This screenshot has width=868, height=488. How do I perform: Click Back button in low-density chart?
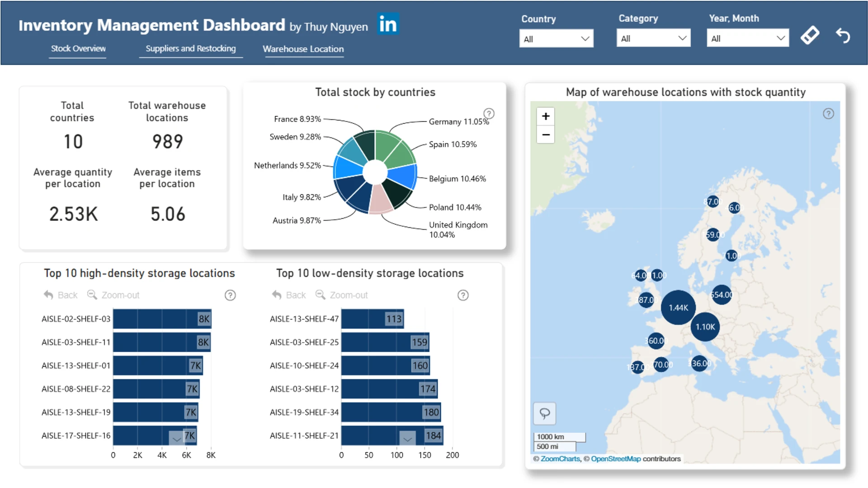coord(289,295)
